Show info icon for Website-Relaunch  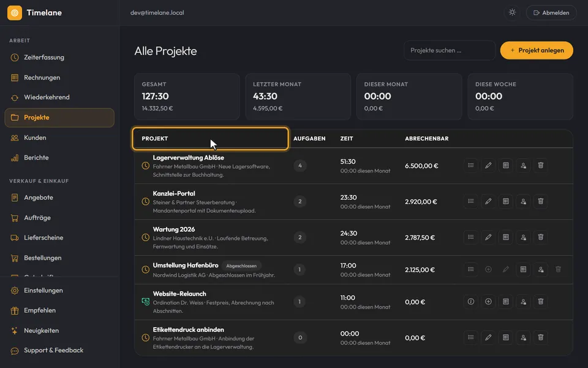coord(470,302)
